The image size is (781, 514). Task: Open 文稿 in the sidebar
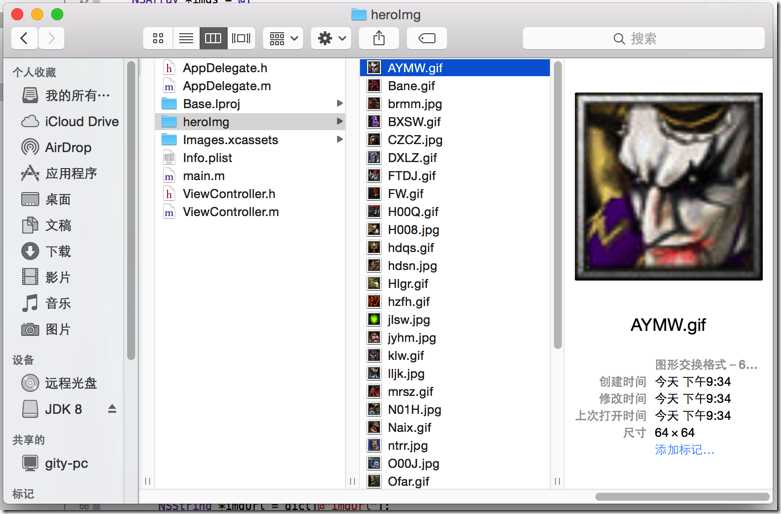pos(46,225)
